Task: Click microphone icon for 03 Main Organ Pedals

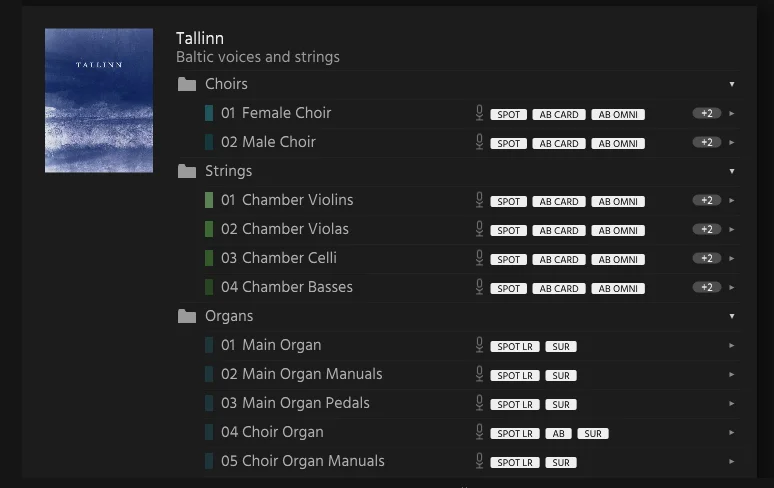Action: tap(479, 403)
